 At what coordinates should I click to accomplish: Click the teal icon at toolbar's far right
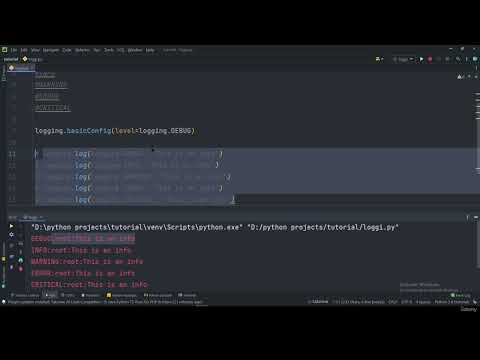[x=475, y=59]
